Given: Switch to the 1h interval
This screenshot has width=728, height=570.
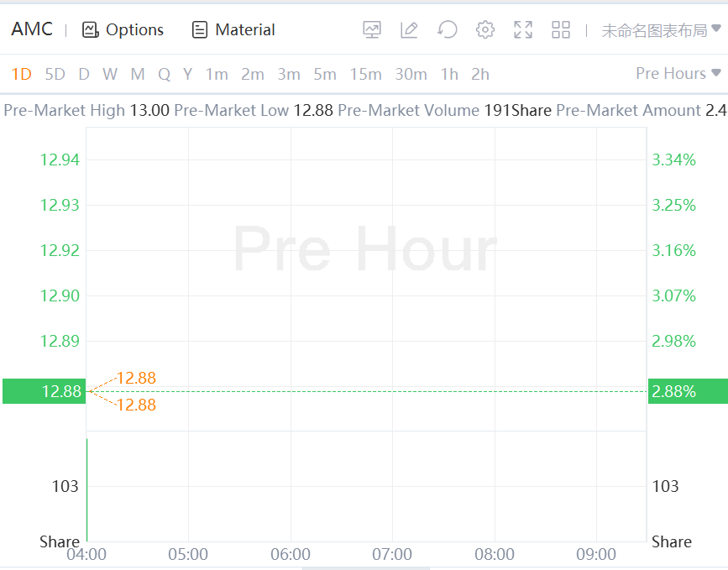Looking at the screenshot, I should tap(449, 74).
